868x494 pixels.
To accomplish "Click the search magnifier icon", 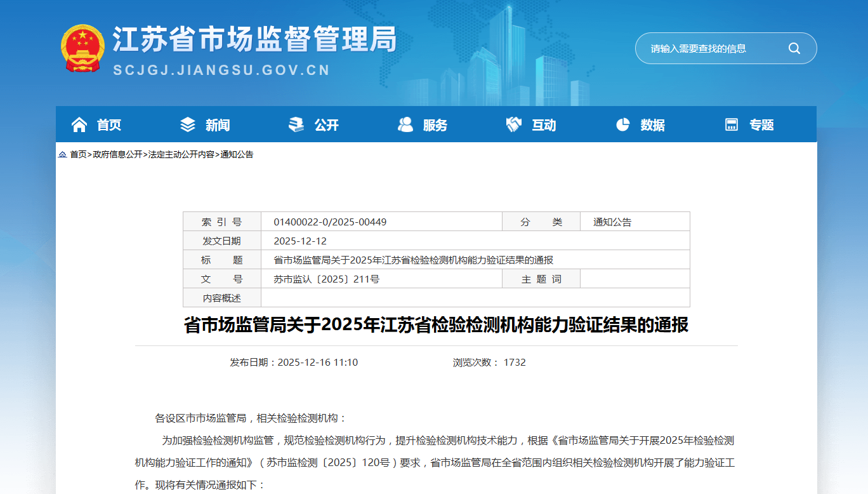I will (794, 48).
